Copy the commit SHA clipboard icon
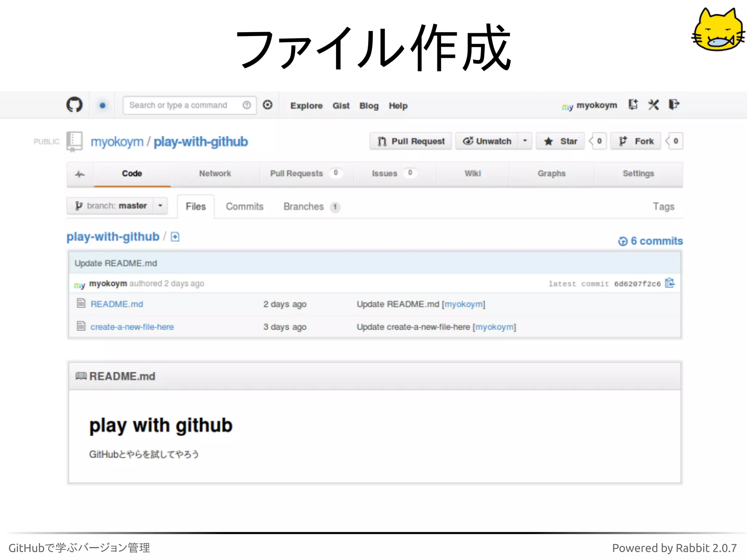 [670, 283]
